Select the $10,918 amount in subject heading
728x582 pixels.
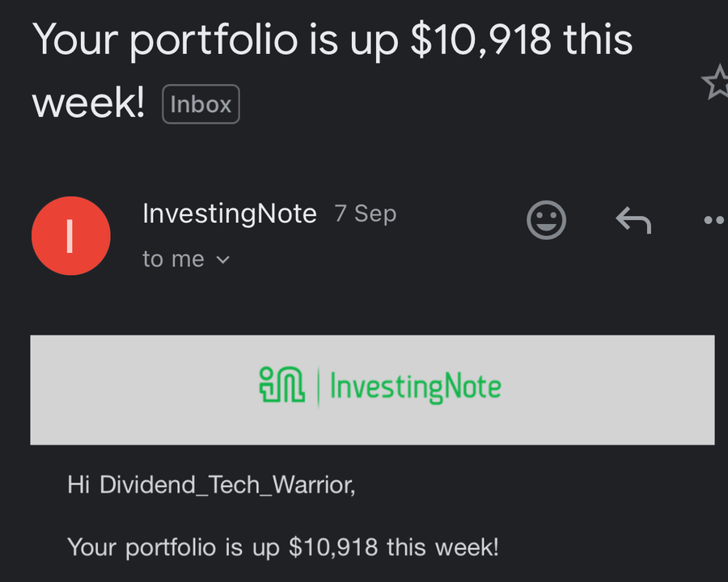(x=481, y=40)
